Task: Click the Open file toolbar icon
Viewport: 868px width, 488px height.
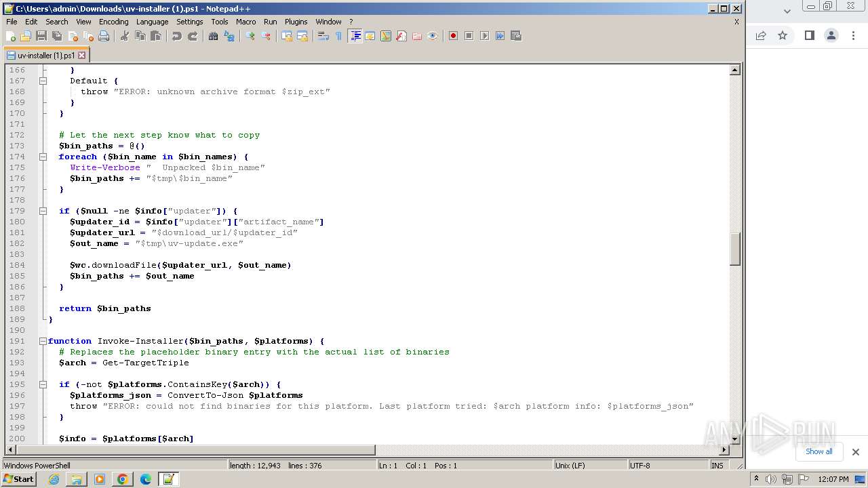Action: [26, 36]
